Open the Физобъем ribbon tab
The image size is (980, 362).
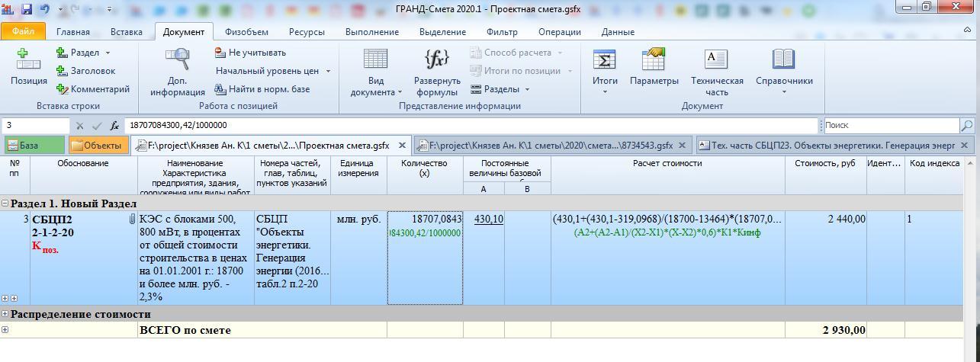[246, 32]
